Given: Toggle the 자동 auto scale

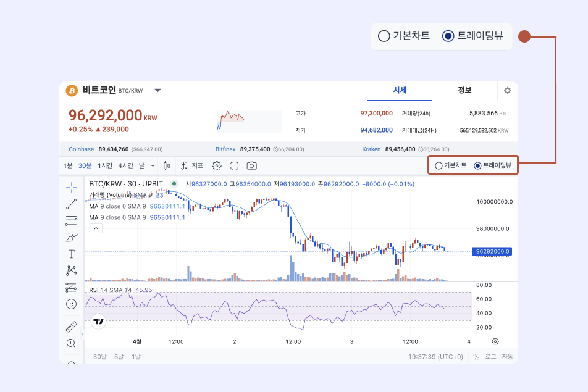Looking at the screenshot, I should 507,357.
